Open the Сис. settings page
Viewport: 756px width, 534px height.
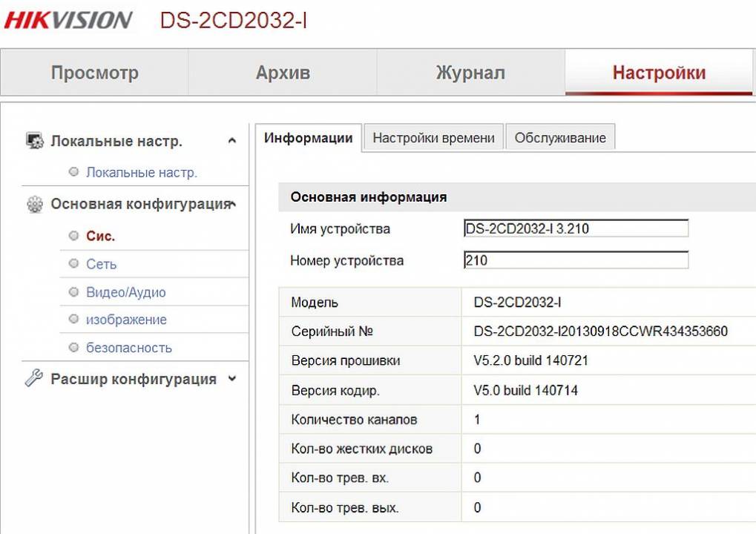[x=100, y=236]
